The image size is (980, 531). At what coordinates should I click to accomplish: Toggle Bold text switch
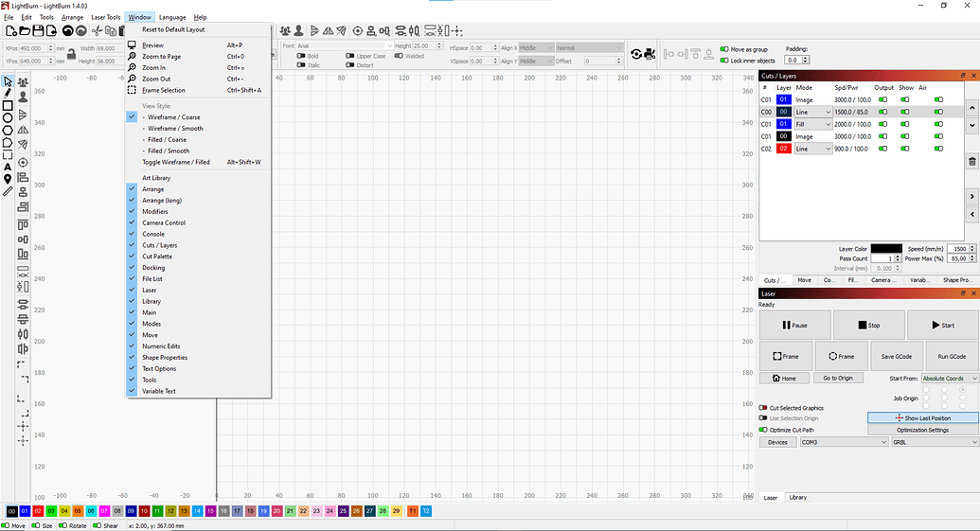tap(300, 56)
